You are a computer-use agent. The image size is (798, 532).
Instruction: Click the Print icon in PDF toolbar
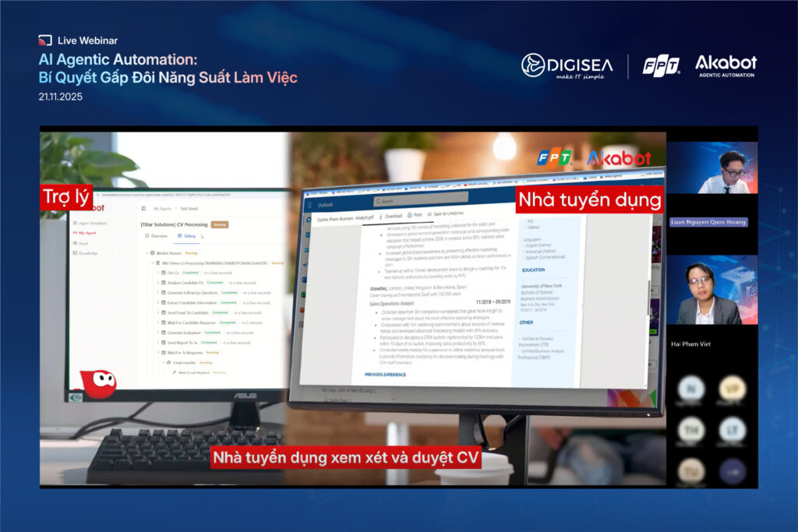408,215
